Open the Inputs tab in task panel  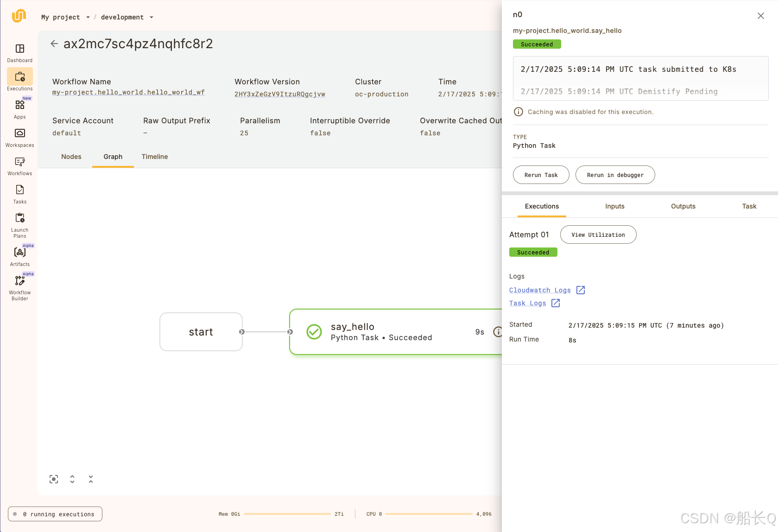(615, 206)
